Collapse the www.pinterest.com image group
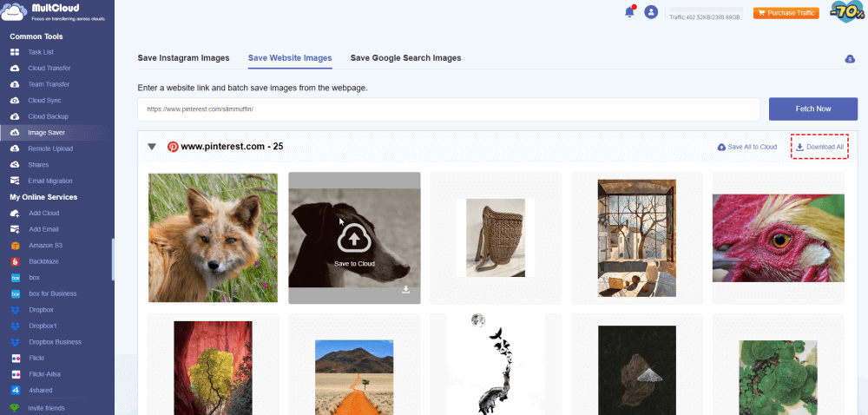868x415 pixels. coord(152,147)
